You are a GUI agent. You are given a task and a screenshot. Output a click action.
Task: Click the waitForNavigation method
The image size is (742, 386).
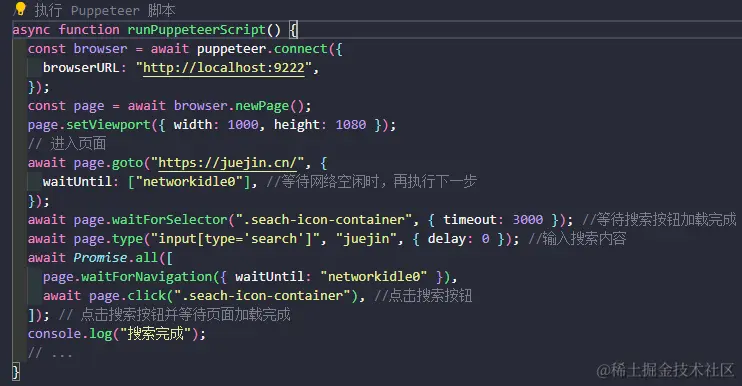pos(147,277)
